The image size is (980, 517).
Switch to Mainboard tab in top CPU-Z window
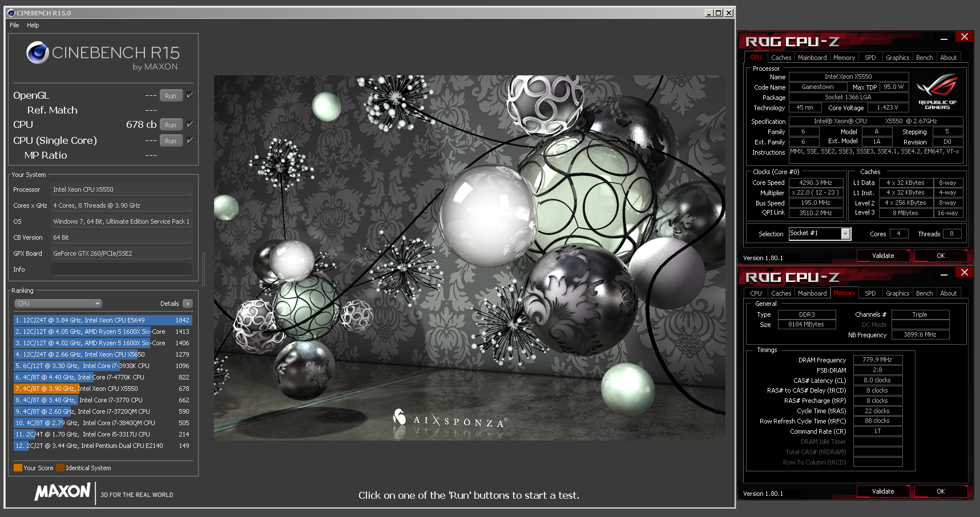point(812,58)
